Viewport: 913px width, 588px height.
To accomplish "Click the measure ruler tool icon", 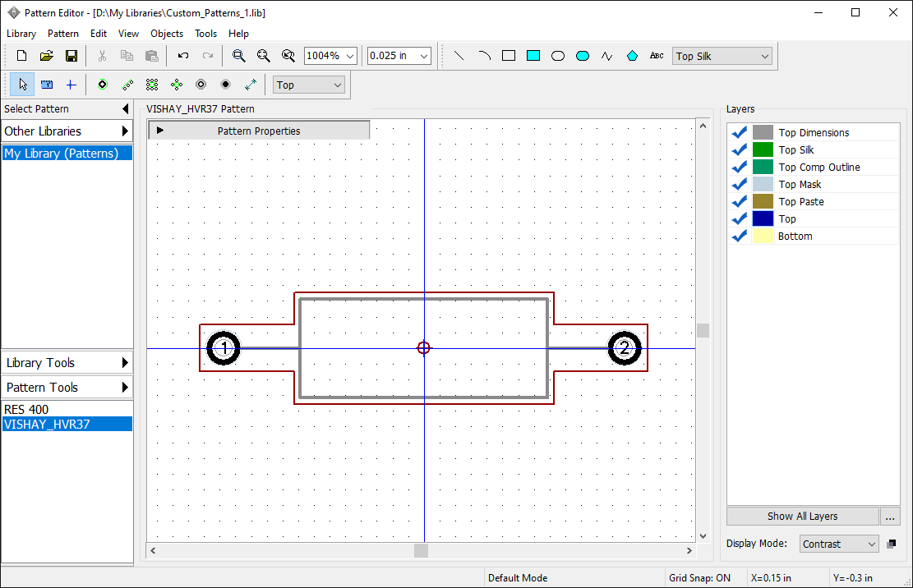I will pyautogui.click(x=47, y=85).
